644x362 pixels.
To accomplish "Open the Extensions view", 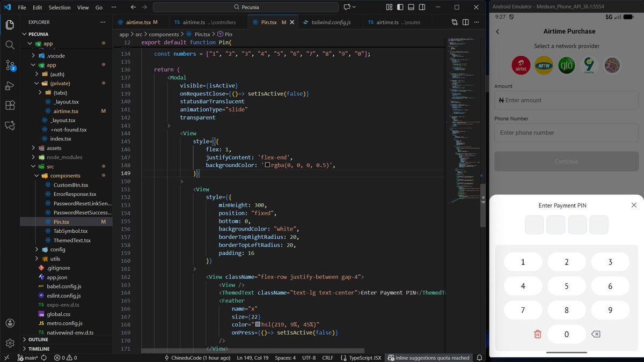I will (x=10, y=105).
